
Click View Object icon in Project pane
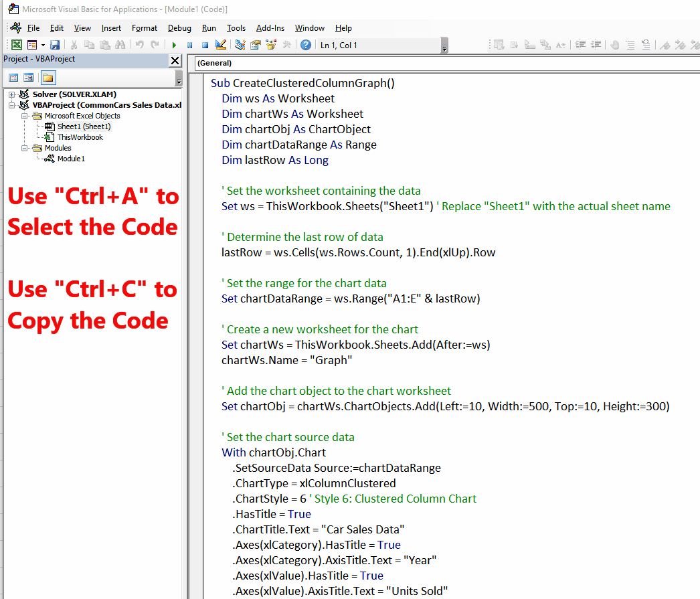29,78
